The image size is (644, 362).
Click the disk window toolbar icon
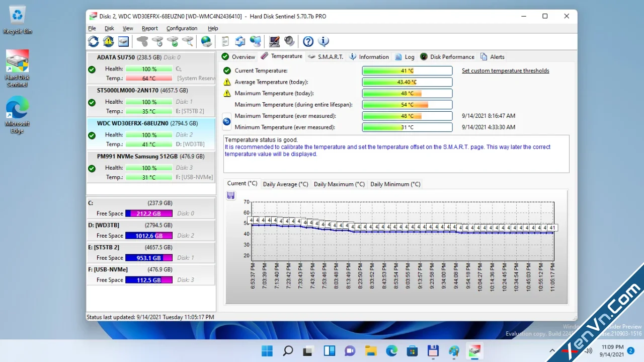123,41
